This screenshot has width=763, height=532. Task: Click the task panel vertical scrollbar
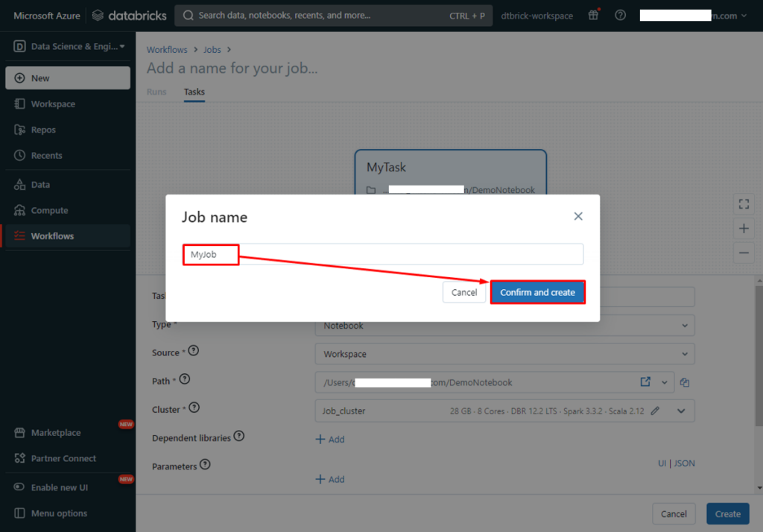coord(759,356)
